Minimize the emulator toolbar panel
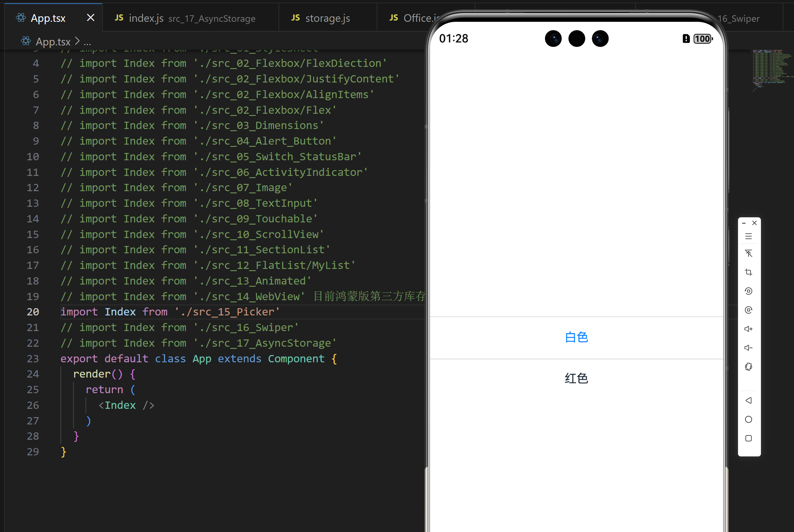The image size is (794, 532). point(744,223)
